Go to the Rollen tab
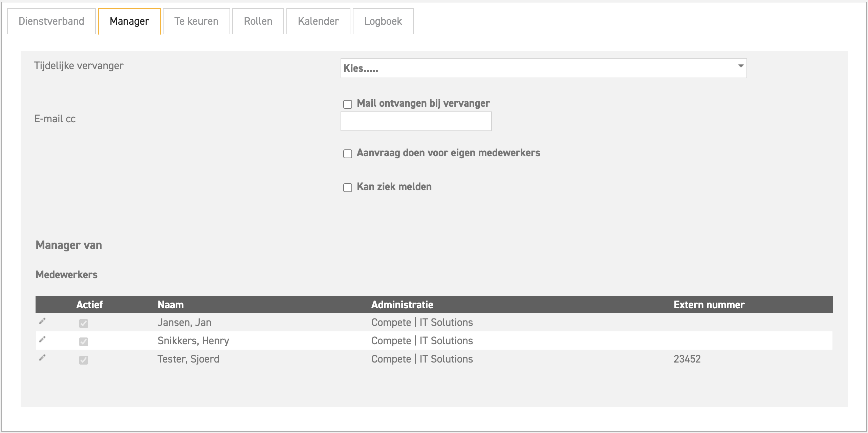This screenshot has height=433, width=868. coord(258,21)
